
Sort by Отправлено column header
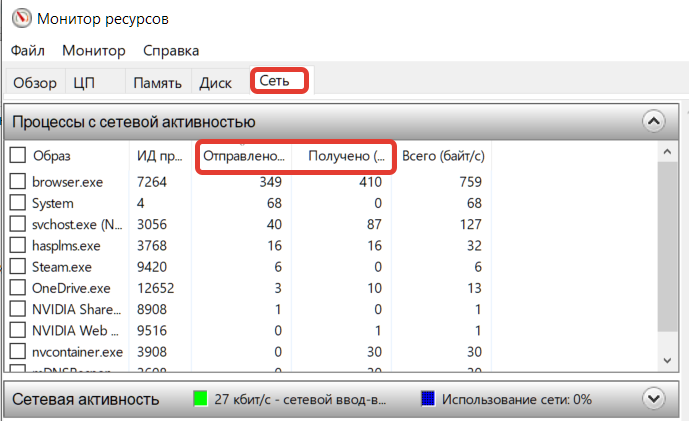pyautogui.click(x=244, y=156)
